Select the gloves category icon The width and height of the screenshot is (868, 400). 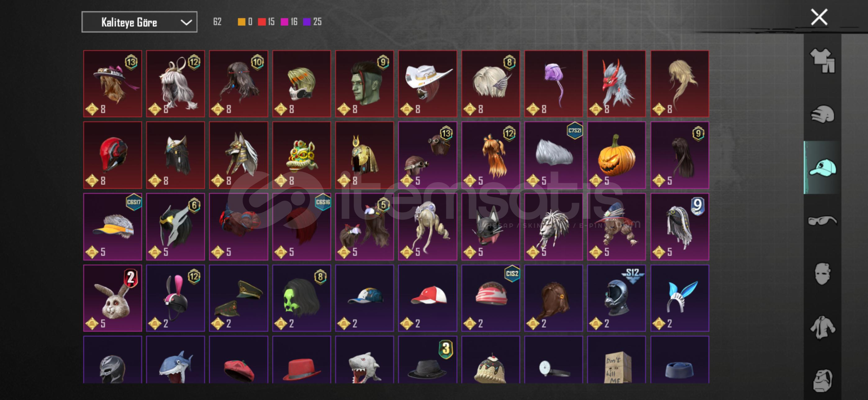pyautogui.click(x=822, y=114)
